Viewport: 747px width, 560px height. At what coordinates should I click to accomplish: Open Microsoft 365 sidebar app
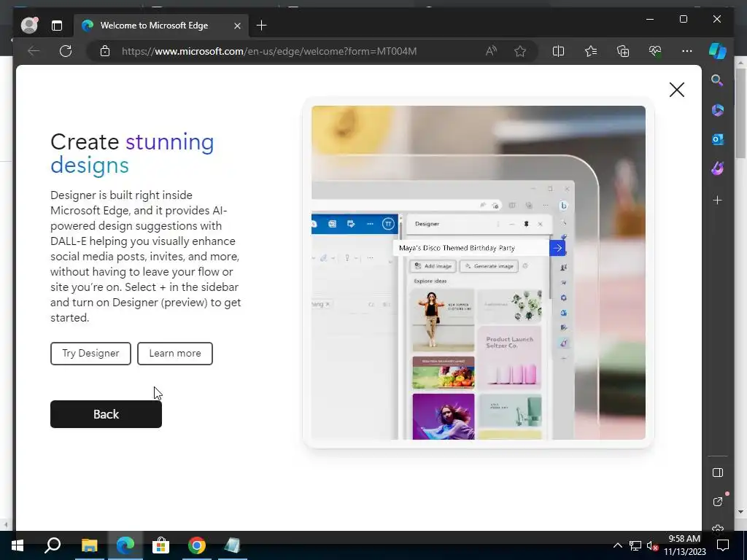[x=718, y=110]
